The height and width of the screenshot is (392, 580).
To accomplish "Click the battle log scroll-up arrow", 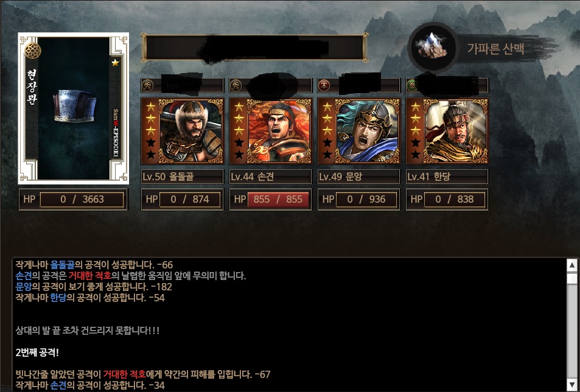I will pyautogui.click(x=572, y=265).
